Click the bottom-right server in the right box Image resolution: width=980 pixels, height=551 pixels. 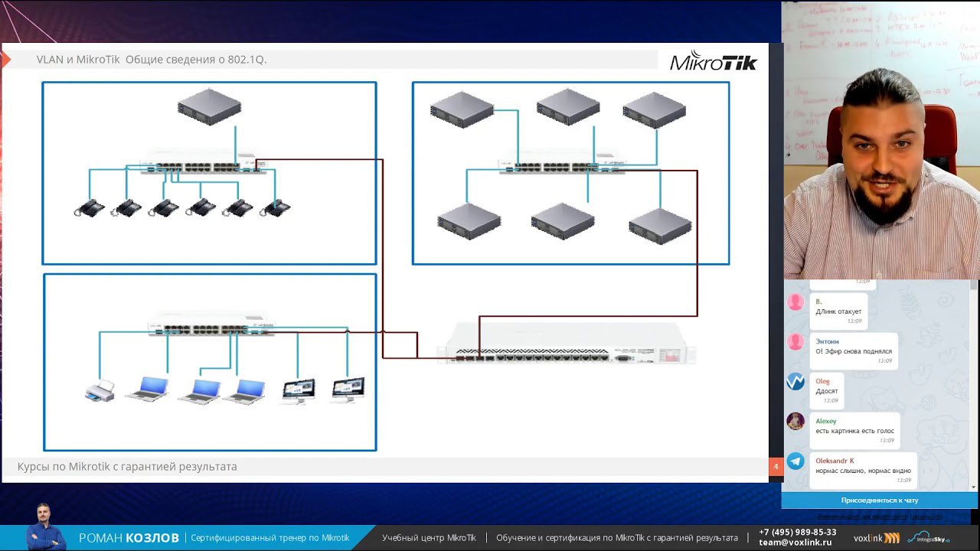660,226
